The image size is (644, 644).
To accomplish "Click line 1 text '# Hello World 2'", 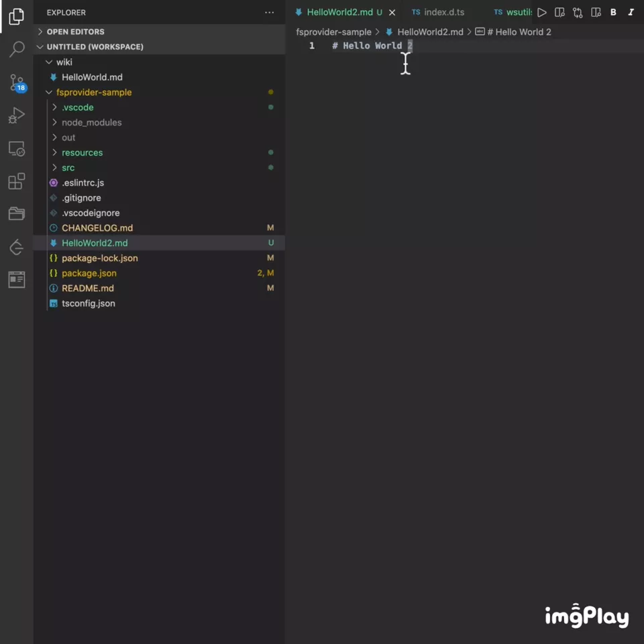I will tap(372, 46).
